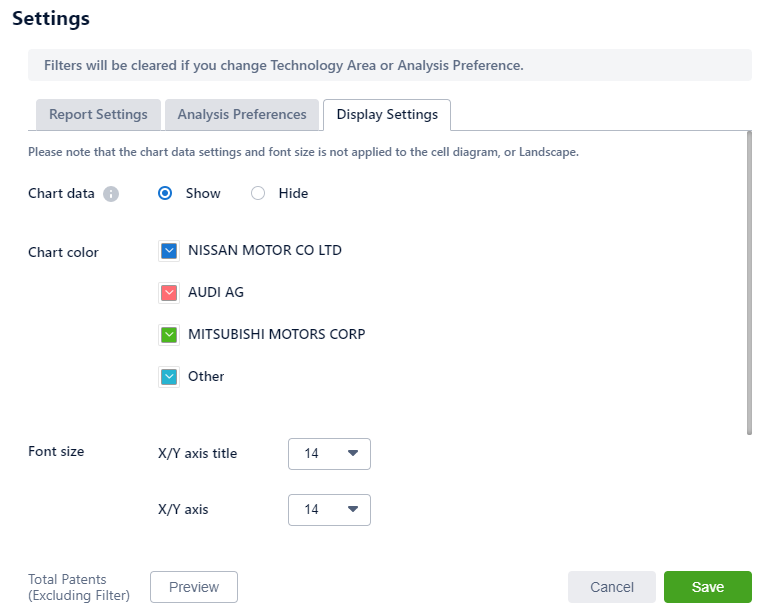Expand the X/Y axis font size dropdown
The height and width of the screenshot is (609, 771).
click(x=329, y=510)
